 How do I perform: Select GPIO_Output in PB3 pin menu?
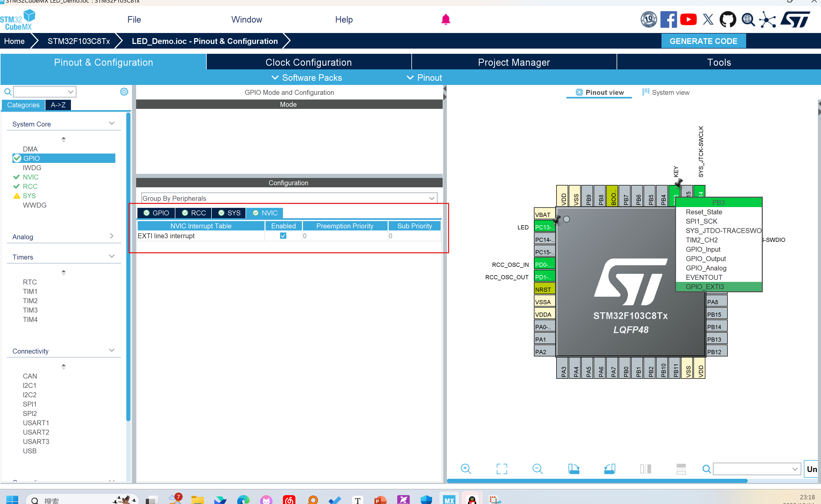pyautogui.click(x=706, y=259)
